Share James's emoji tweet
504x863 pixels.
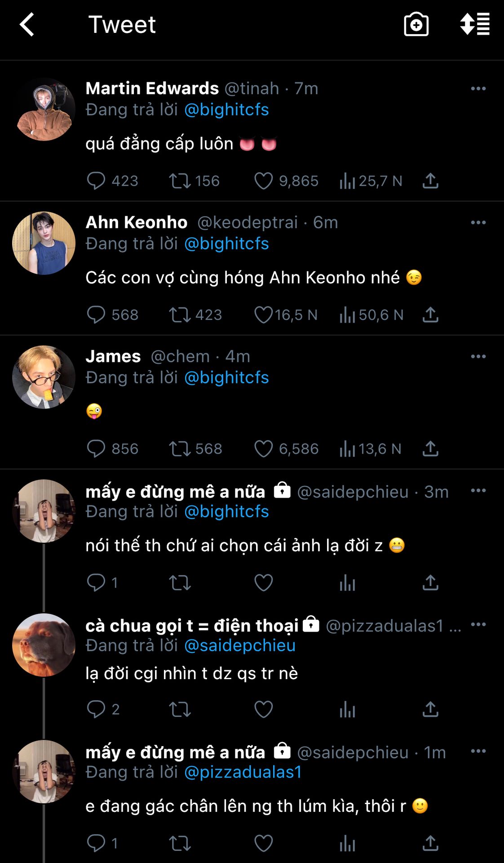(430, 449)
